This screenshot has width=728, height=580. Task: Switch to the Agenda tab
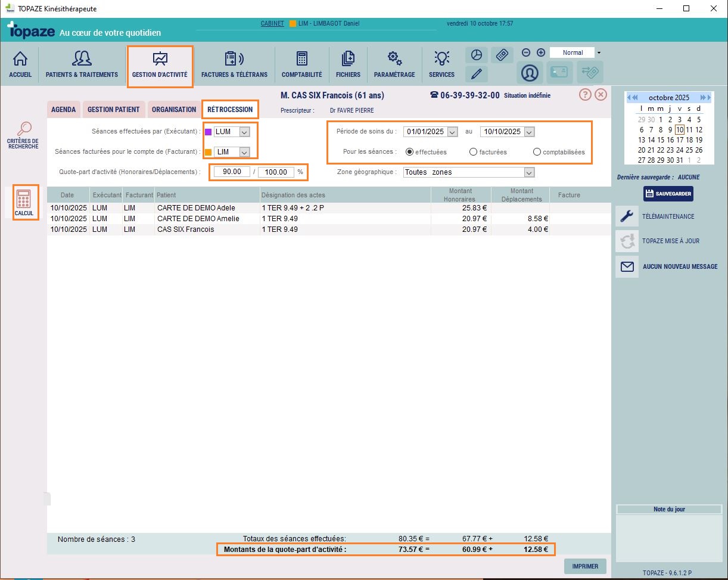(63, 110)
